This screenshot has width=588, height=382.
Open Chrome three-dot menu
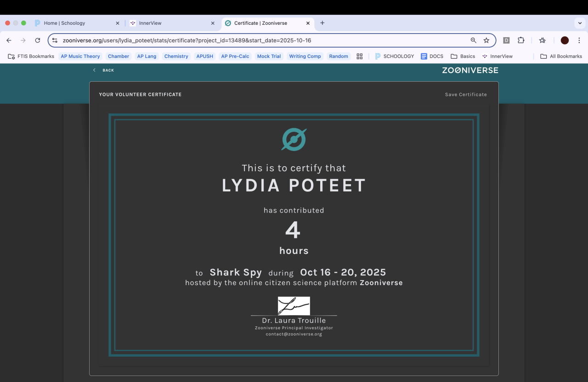pos(579,40)
